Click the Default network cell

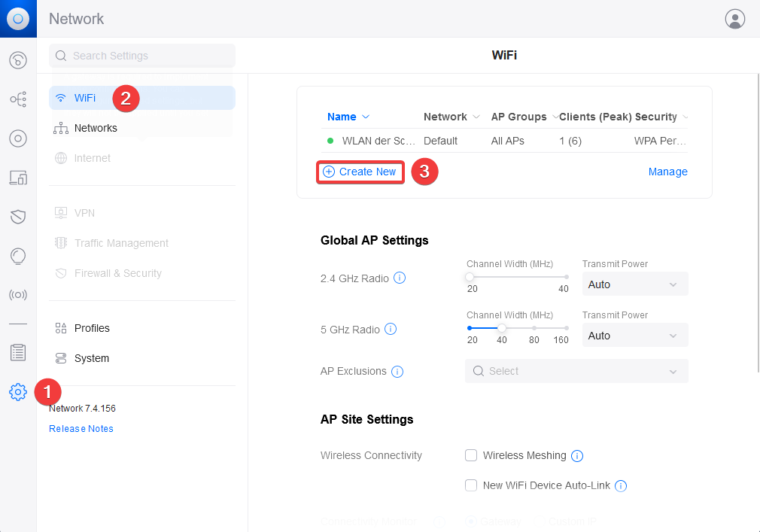pyautogui.click(x=440, y=141)
